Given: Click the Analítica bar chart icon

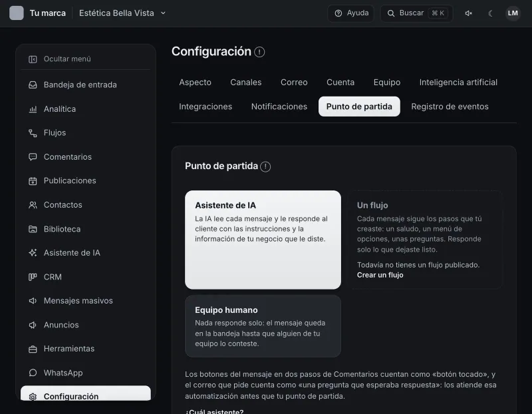Looking at the screenshot, I should pyautogui.click(x=33, y=109).
